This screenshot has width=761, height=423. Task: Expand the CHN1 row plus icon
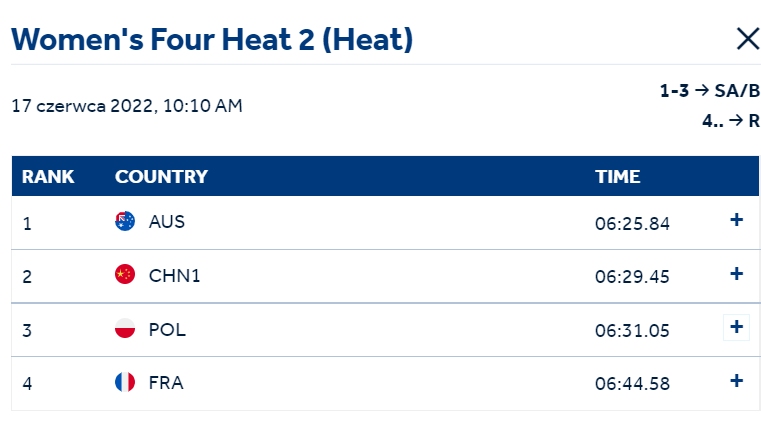[736, 274]
